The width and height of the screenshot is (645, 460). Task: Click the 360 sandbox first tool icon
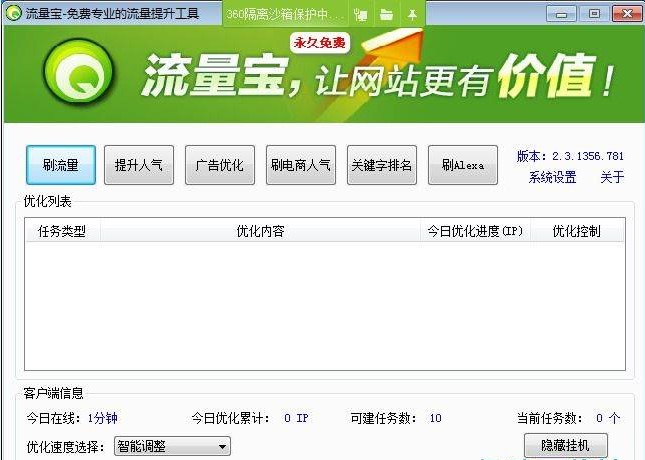[x=361, y=15]
